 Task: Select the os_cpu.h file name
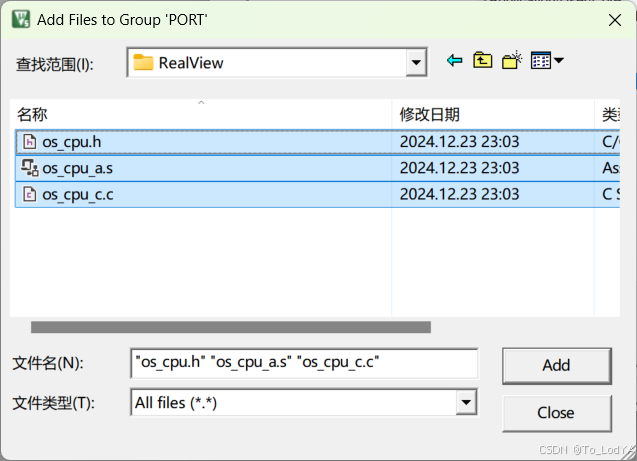[72, 142]
